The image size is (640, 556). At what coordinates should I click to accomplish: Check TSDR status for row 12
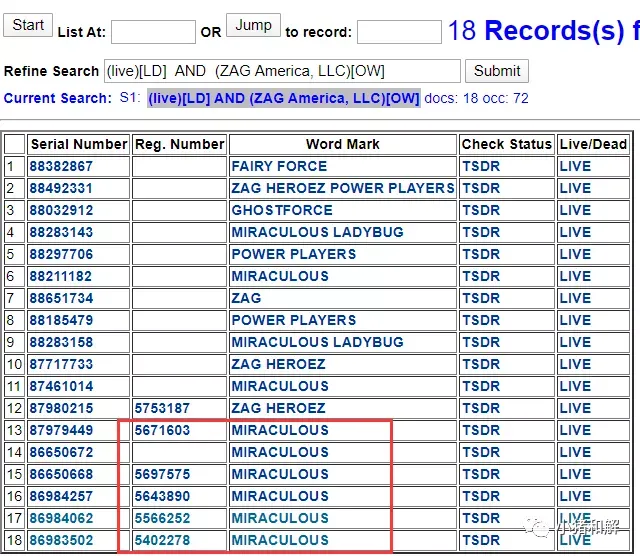[x=481, y=409]
